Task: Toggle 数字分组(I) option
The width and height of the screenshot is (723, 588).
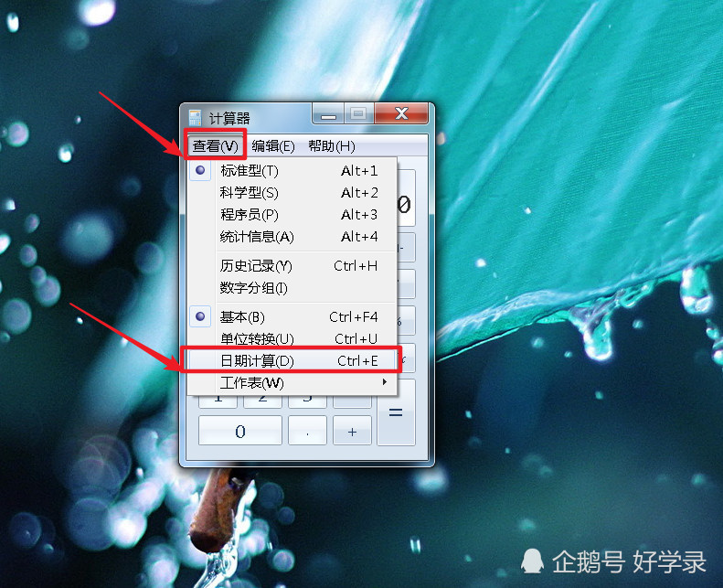Action: [x=292, y=288]
